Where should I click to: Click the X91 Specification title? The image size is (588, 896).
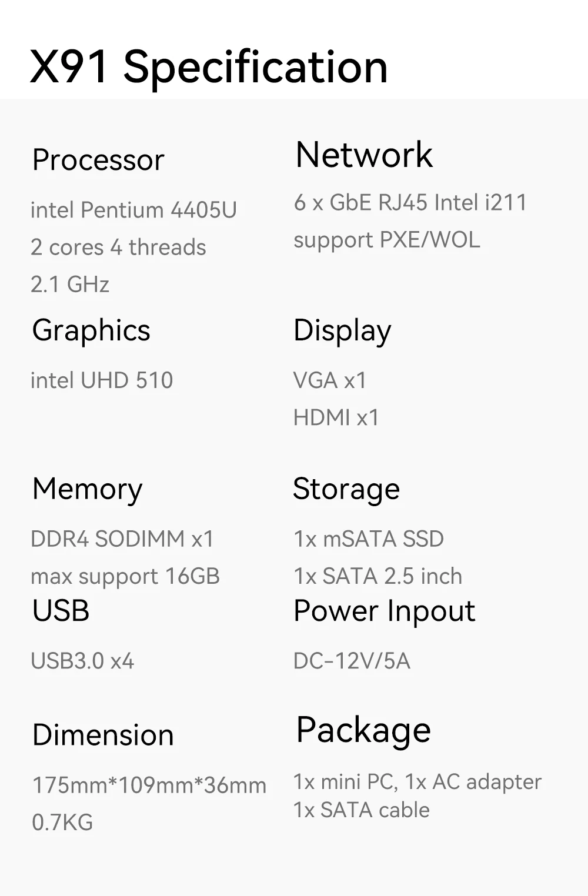pyautogui.click(x=209, y=67)
